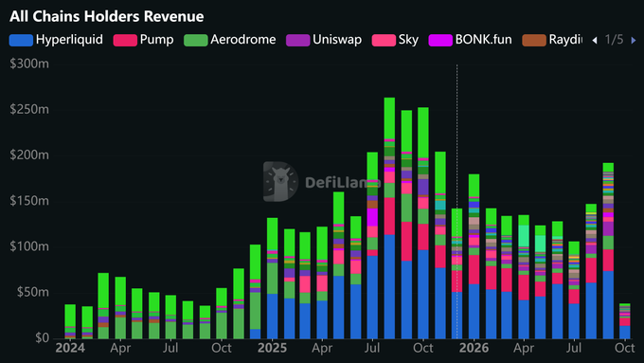The width and height of the screenshot is (644, 363).
Task: Go to next legend page arrow
Action: (x=634, y=41)
